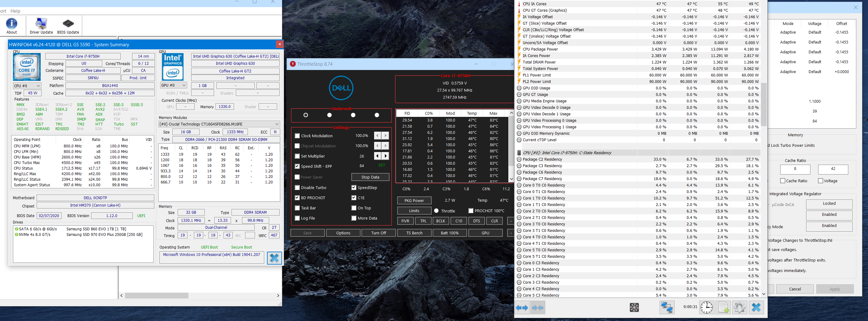Check the Task Bar option

[297, 208]
